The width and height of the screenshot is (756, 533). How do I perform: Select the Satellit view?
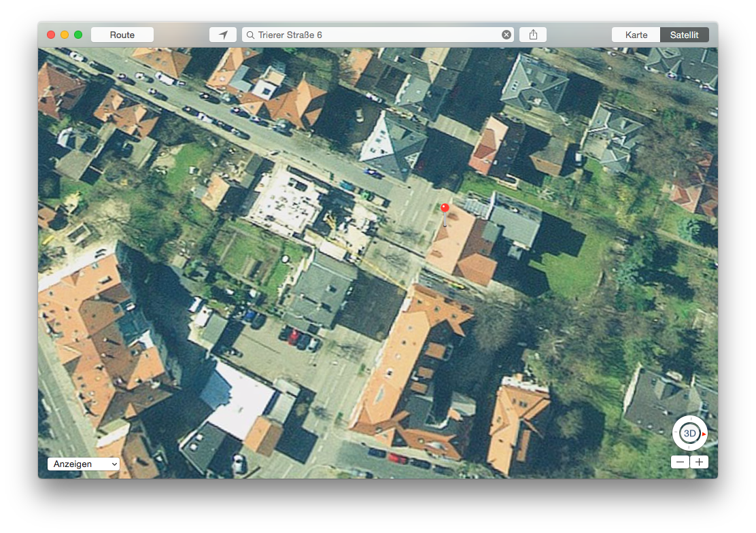click(x=685, y=35)
